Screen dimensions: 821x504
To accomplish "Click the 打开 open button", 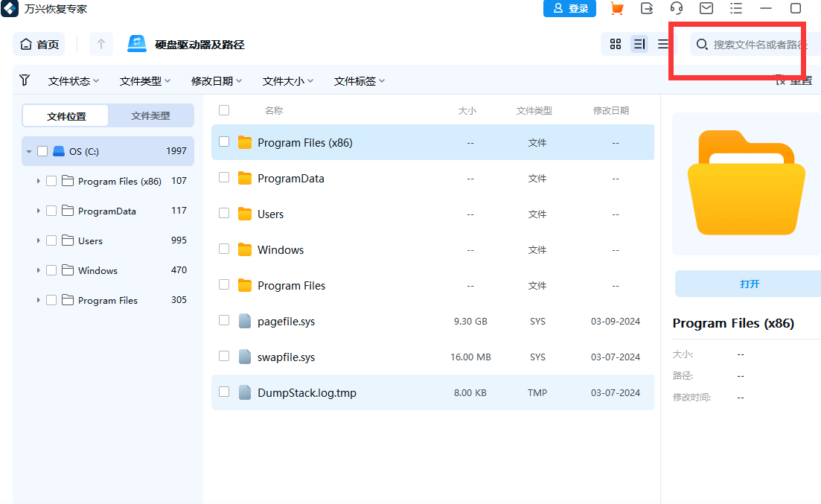I will [x=747, y=284].
